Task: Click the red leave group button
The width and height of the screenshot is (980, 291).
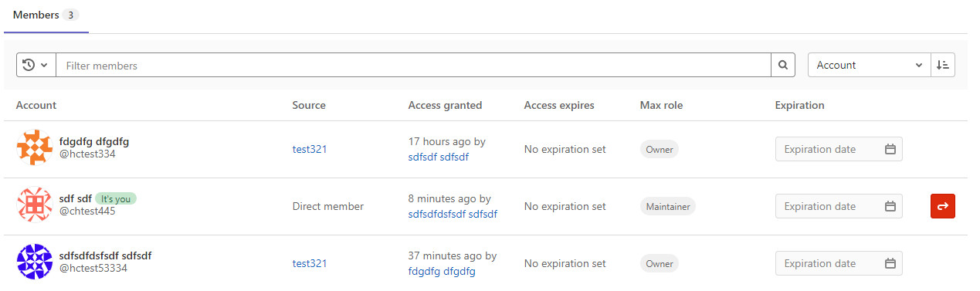Action: point(943,206)
